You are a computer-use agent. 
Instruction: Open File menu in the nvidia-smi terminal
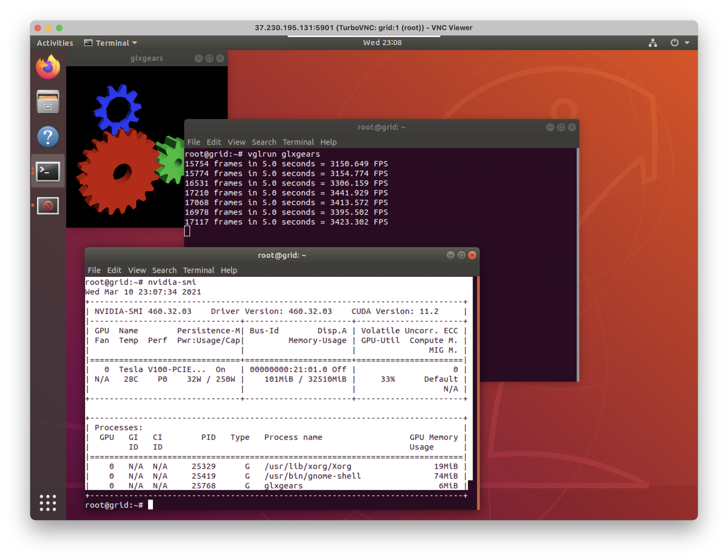point(94,270)
